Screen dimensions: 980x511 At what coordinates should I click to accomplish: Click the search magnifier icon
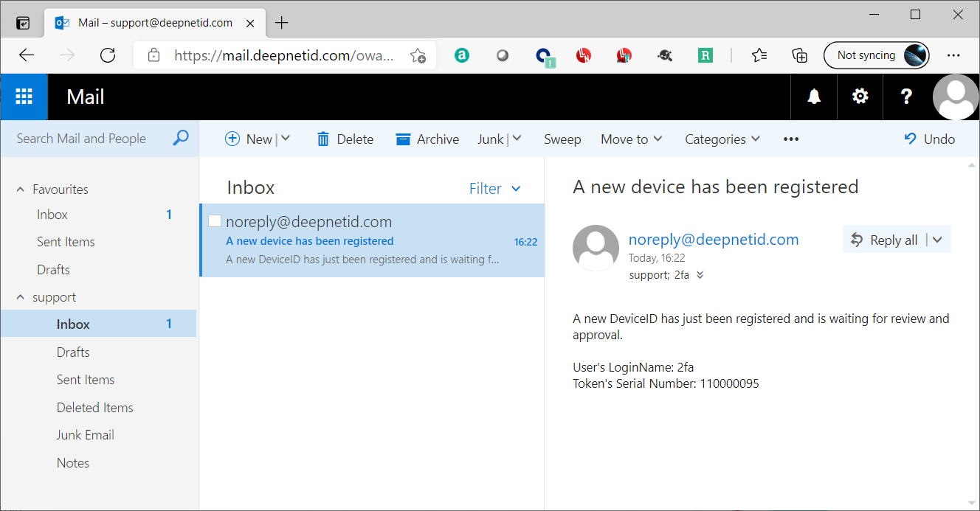[181, 138]
